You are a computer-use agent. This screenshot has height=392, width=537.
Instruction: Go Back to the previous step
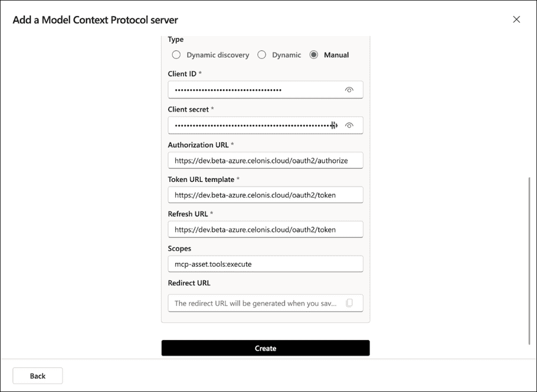point(37,375)
